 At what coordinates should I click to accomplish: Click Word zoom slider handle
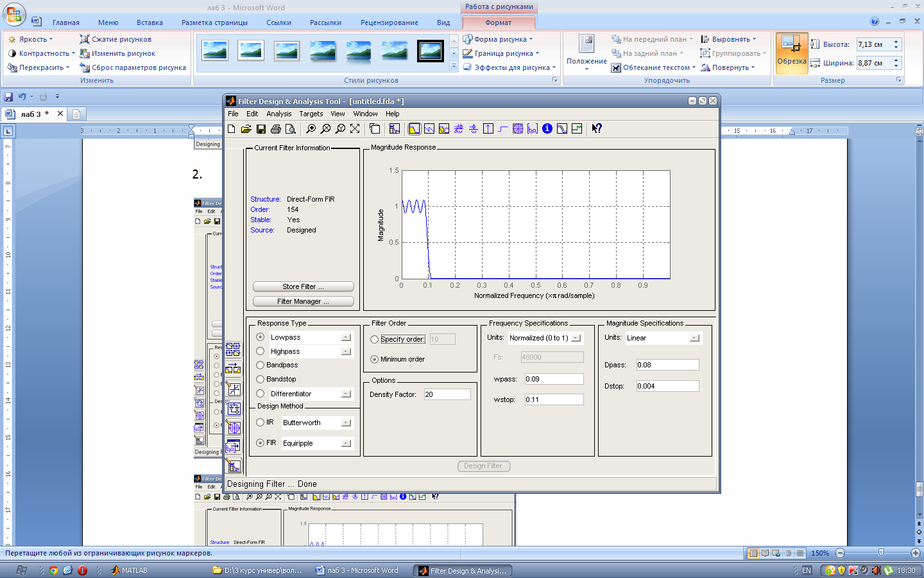(x=881, y=553)
